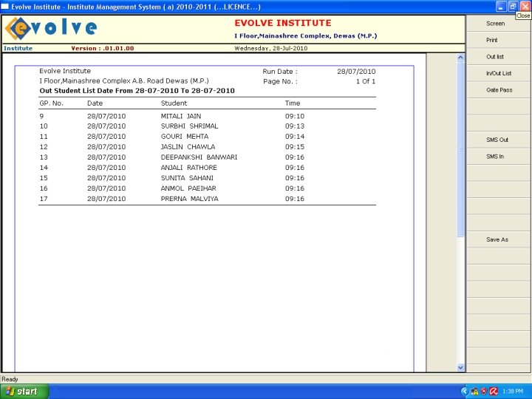Show hidden tray icons arrow
532x399 pixels.
click(464, 392)
